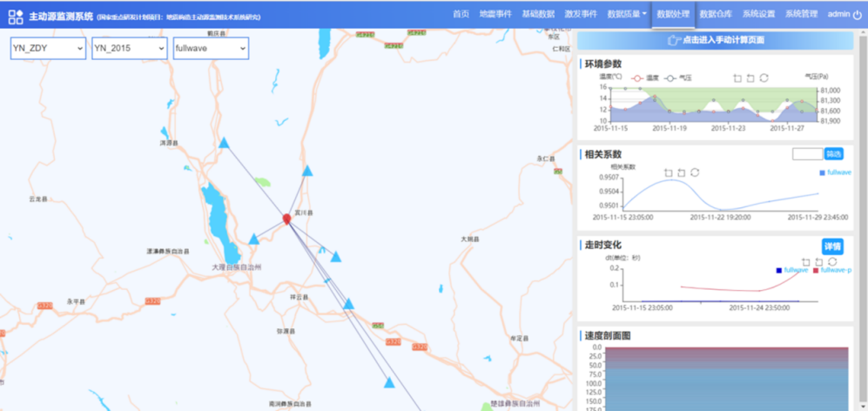Click the admin power logout icon
This screenshot has height=411, width=868.
coord(858,15)
